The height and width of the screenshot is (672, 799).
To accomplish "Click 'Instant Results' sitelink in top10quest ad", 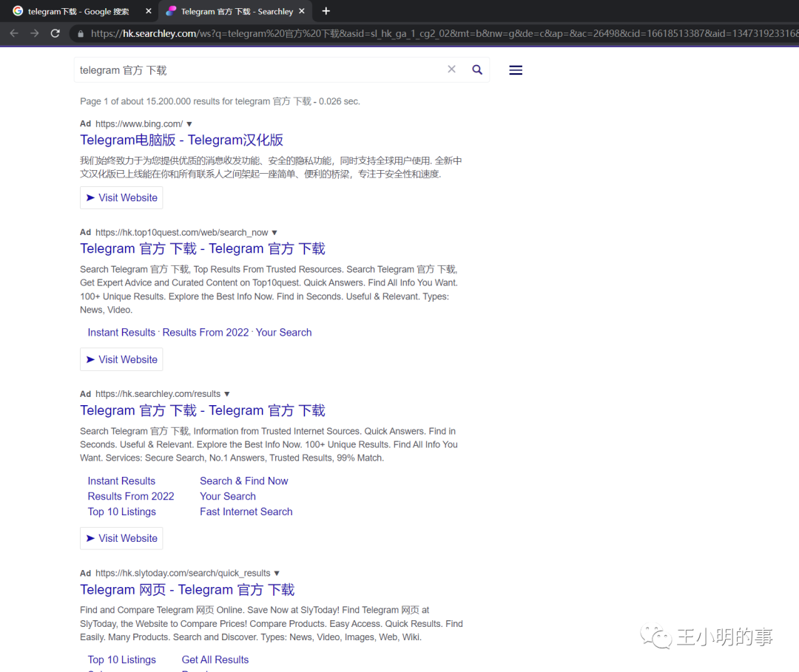I will 121,333.
